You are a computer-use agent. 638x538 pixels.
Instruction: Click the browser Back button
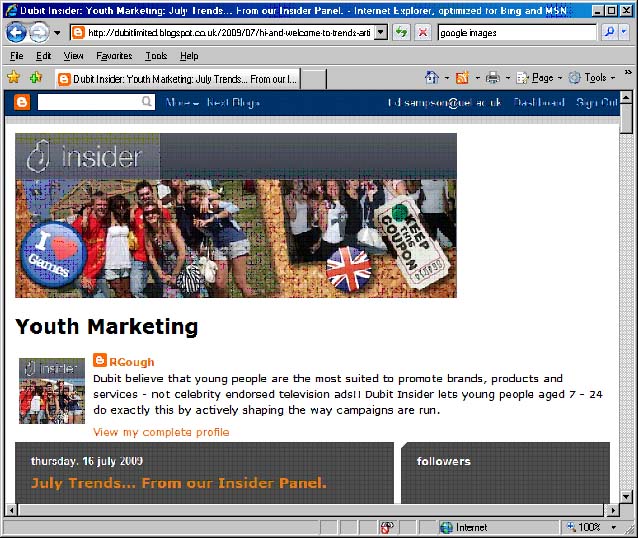[17, 32]
